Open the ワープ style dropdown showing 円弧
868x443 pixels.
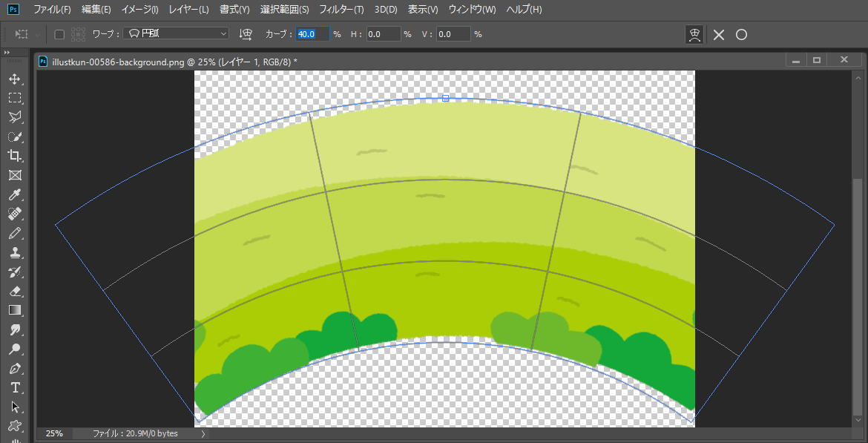coord(176,34)
